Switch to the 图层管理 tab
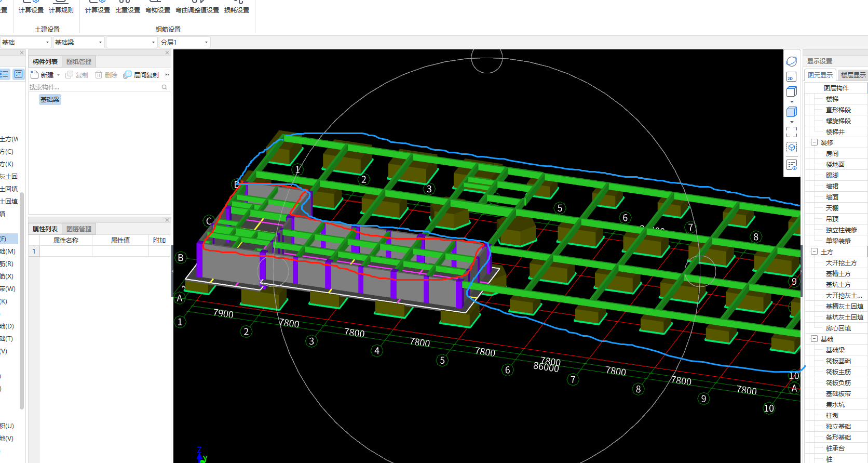The height and width of the screenshot is (463, 868). click(79, 229)
